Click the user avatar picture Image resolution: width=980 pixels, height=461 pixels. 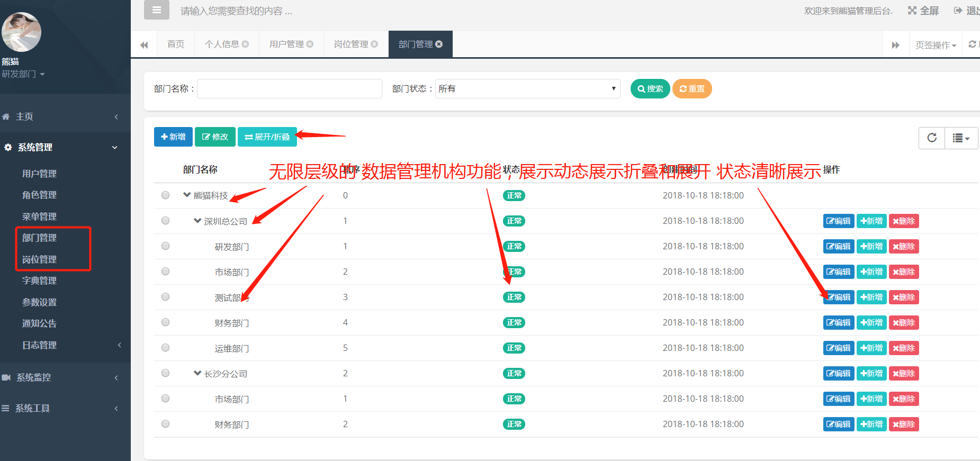point(21,32)
